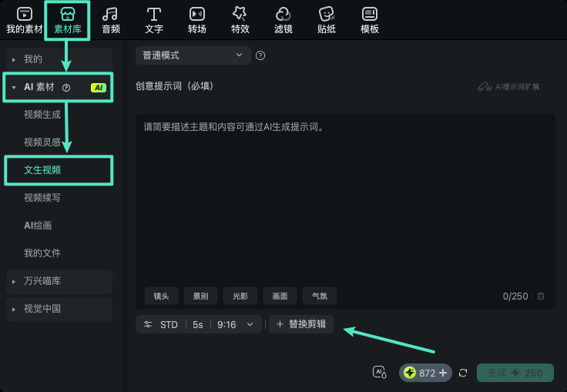
Task: Open the 普通模式 mode dropdown
Action: (x=193, y=55)
